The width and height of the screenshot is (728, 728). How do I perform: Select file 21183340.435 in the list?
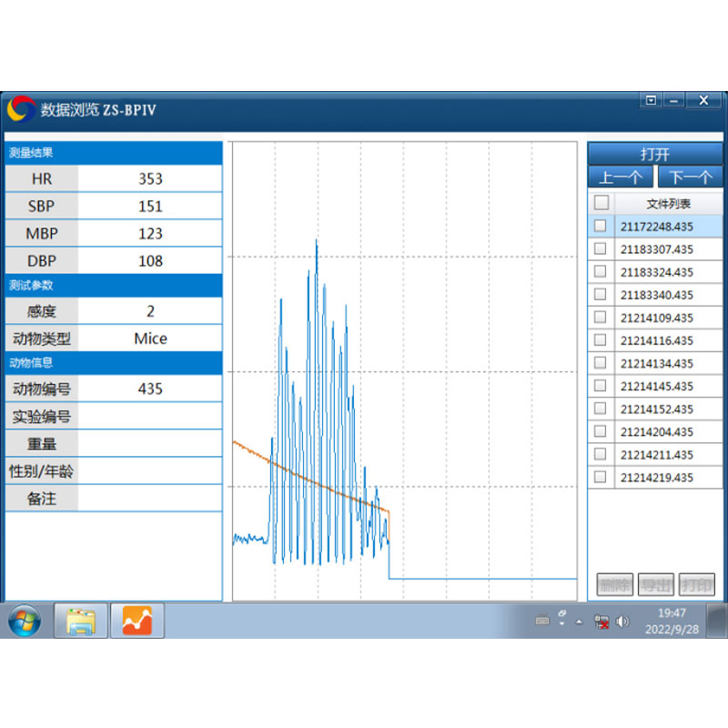[656, 295]
